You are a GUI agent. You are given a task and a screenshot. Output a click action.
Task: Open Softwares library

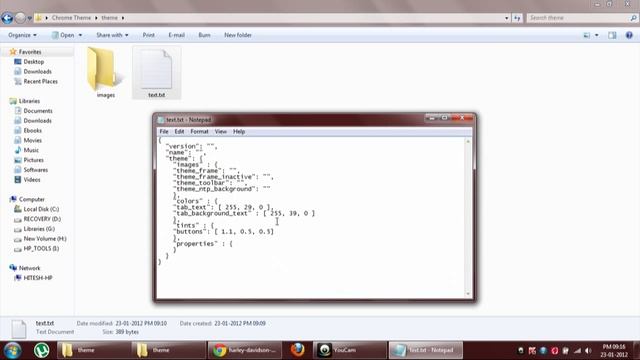pos(36,170)
